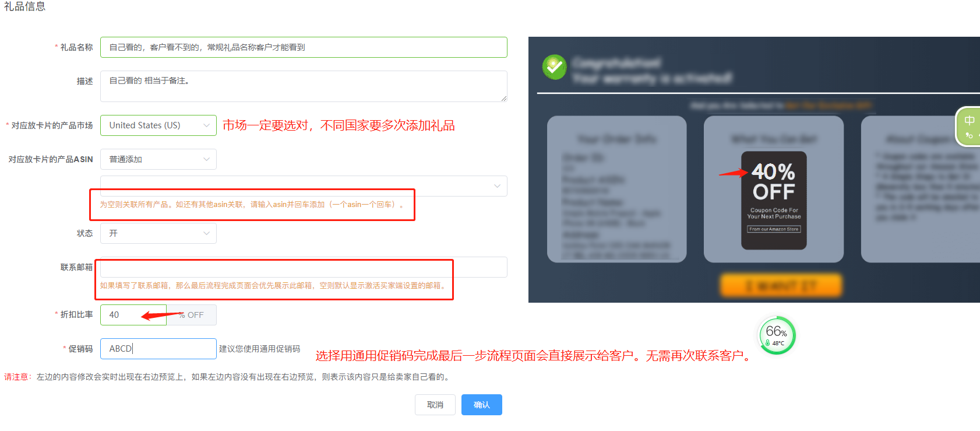Open the United States (US) market dropdown
980x431 pixels.
pyautogui.click(x=158, y=125)
